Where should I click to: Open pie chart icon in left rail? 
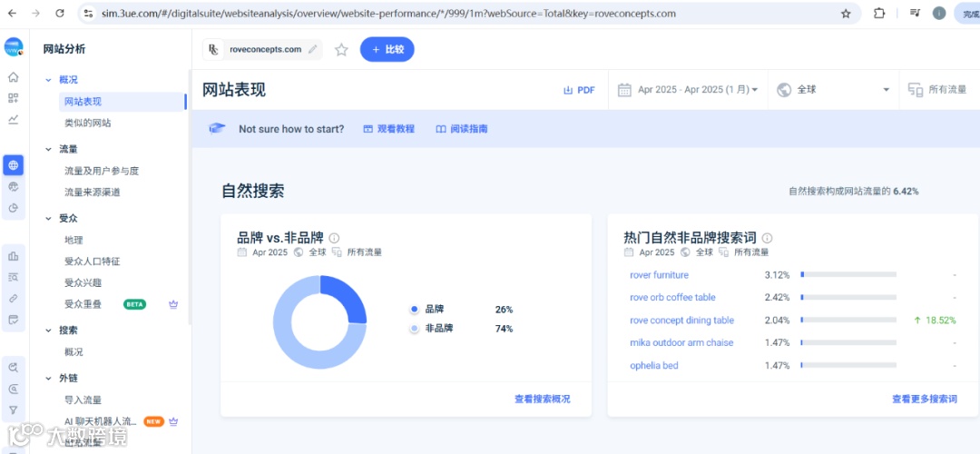(x=13, y=208)
